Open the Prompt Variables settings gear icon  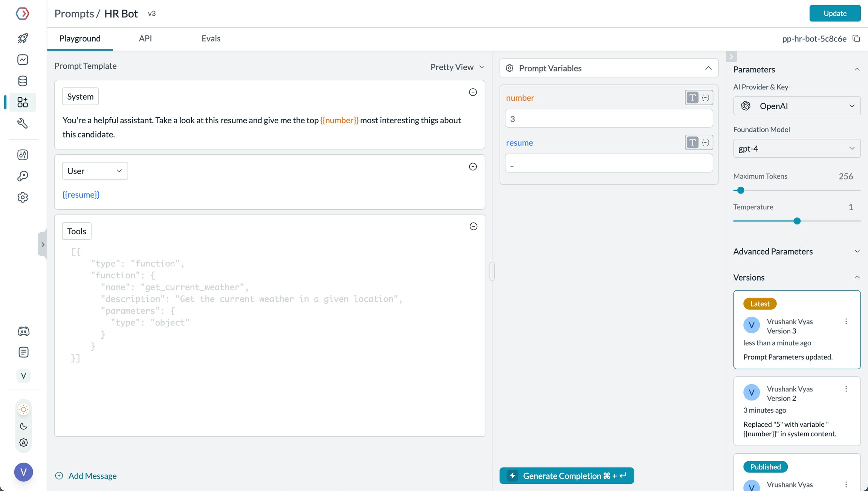click(509, 68)
